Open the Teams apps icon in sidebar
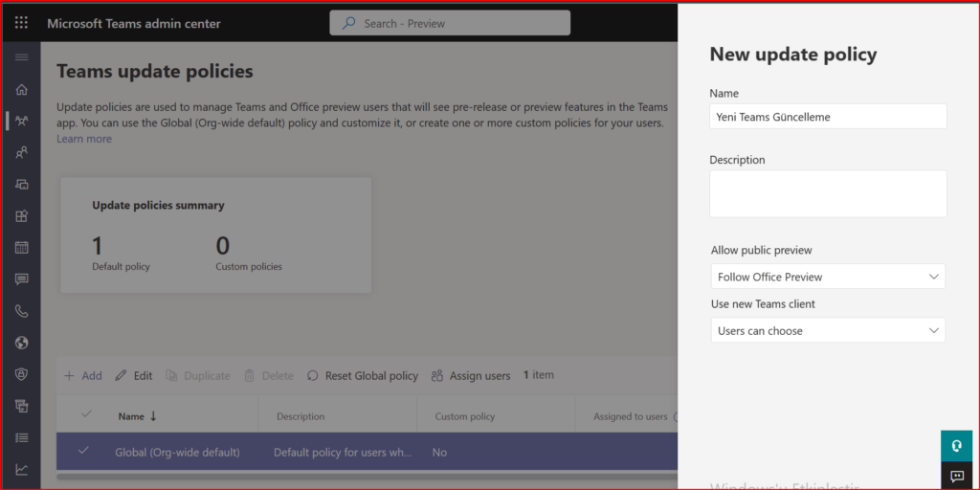The image size is (980, 490). (x=21, y=216)
